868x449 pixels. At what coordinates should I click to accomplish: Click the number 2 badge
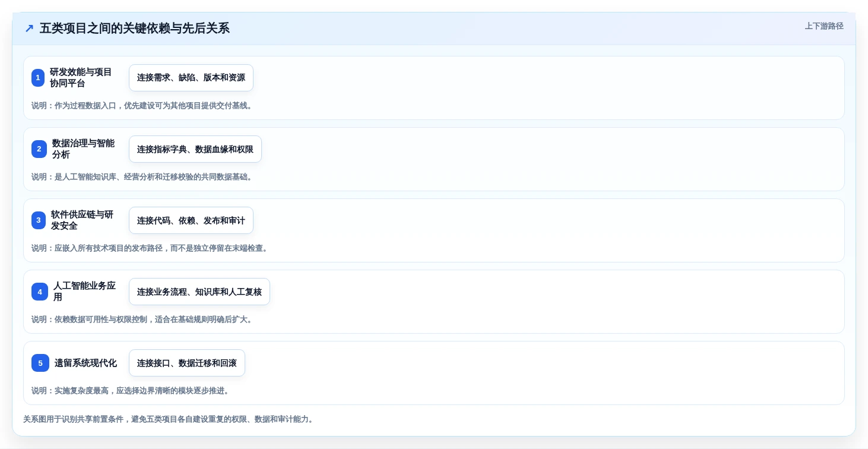point(39,149)
